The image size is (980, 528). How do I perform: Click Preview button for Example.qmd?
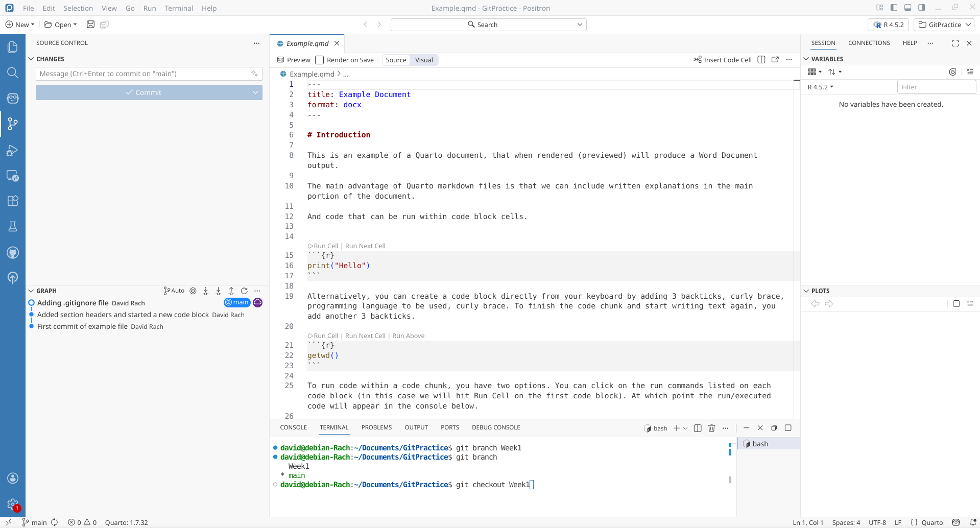[x=294, y=60]
